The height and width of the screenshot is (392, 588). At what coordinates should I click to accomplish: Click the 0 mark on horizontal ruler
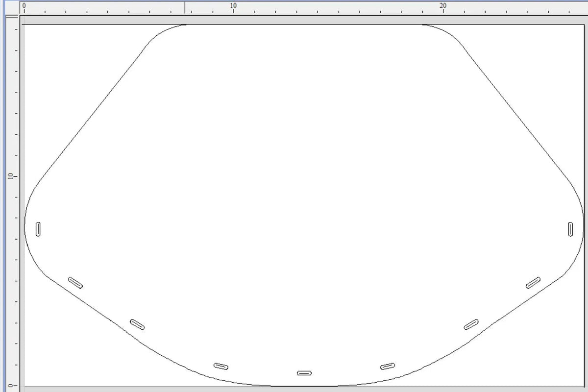coord(24,6)
